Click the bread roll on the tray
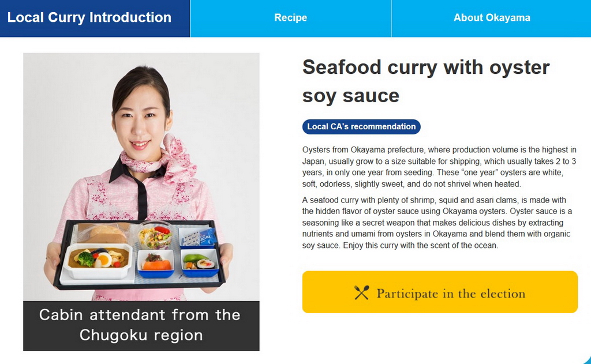 (x=104, y=233)
